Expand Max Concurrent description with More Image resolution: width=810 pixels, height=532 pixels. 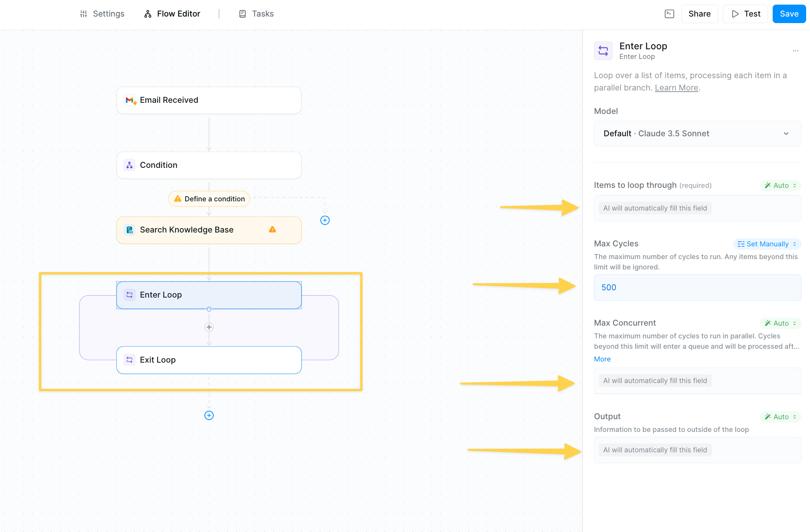pyautogui.click(x=602, y=359)
